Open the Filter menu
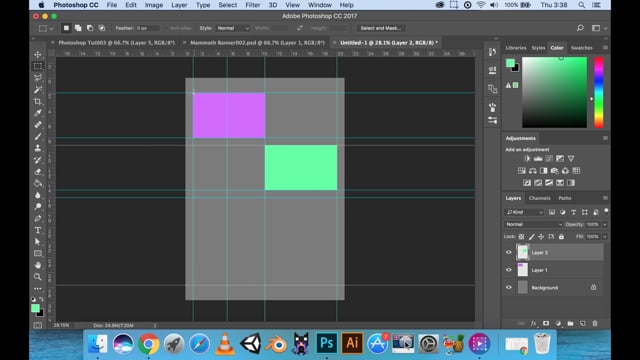 click(253, 5)
